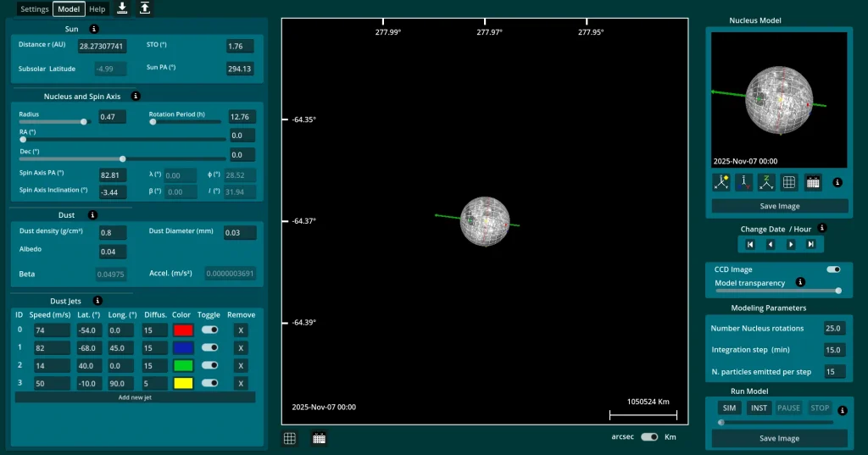Open the Help tab

pos(97,9)
